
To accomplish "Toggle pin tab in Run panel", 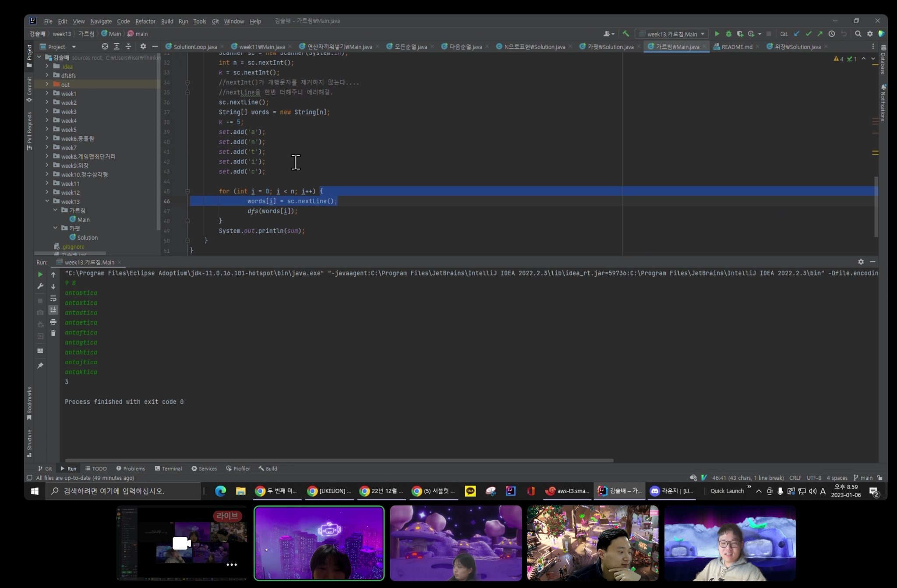I will click(x=40, y=366).
